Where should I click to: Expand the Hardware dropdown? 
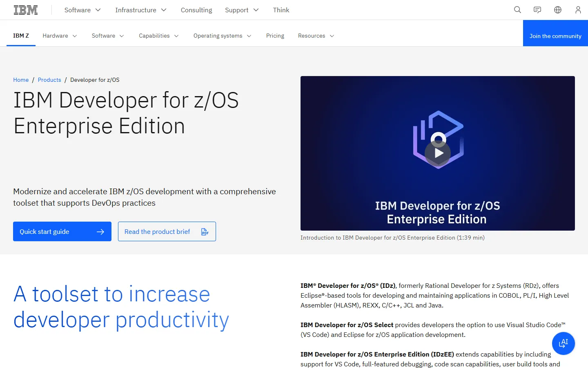pyautogui.click(x=60, y=36)
